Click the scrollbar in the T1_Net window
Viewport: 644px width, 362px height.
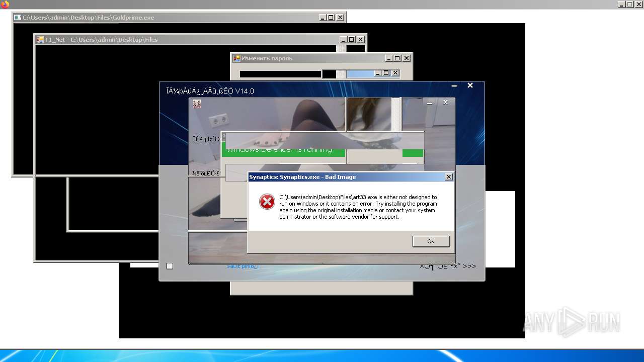pos(341,49)
